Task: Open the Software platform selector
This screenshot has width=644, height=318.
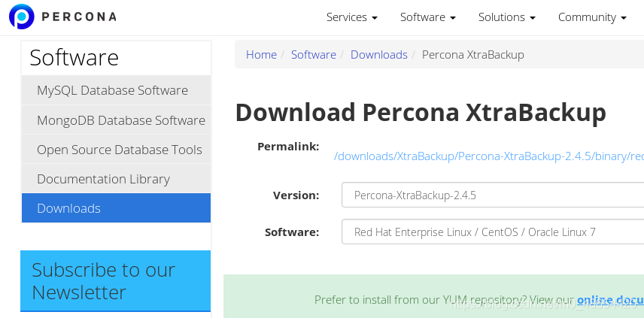Action: [493, 232]
